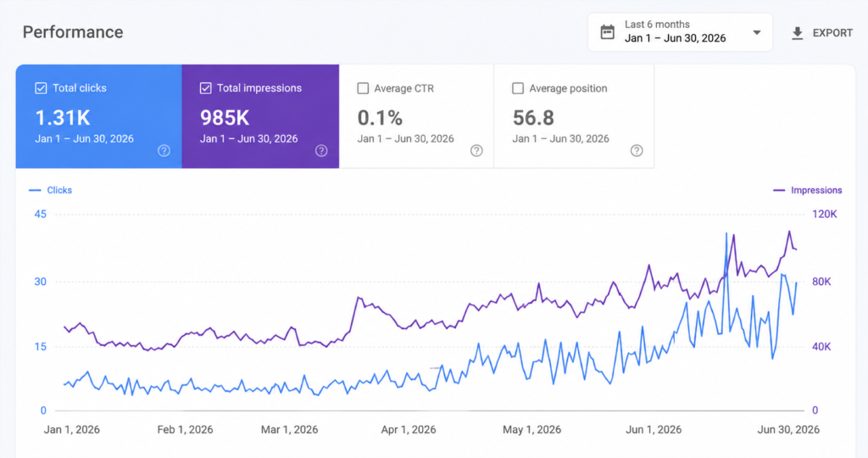868x458 pixels.
Task: Click the Jan 1, 2026 axis label
Action: tap(72, 430)
